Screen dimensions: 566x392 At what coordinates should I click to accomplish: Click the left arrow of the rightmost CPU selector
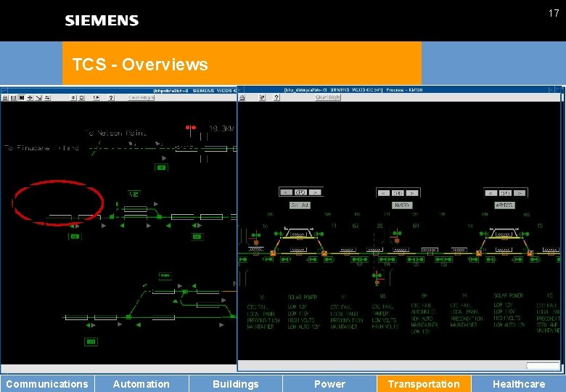(491, 193)
